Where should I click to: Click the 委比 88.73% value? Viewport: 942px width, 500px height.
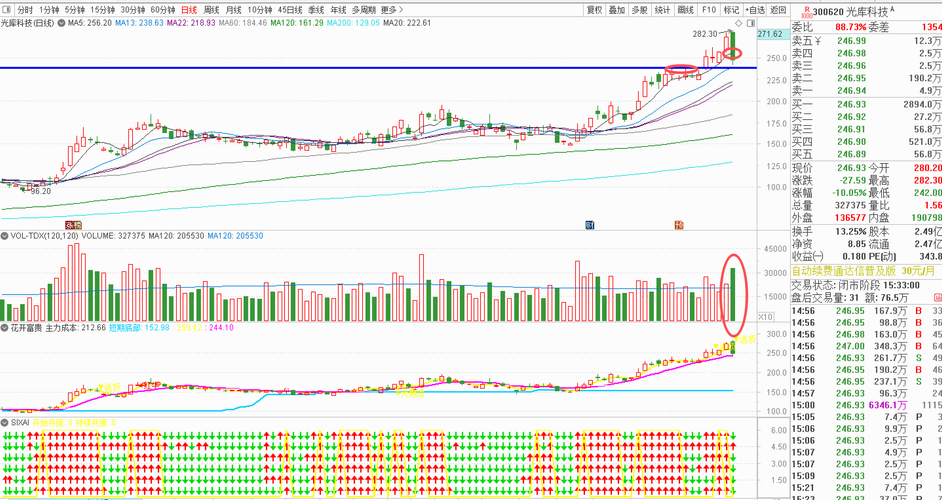(851, 27)
